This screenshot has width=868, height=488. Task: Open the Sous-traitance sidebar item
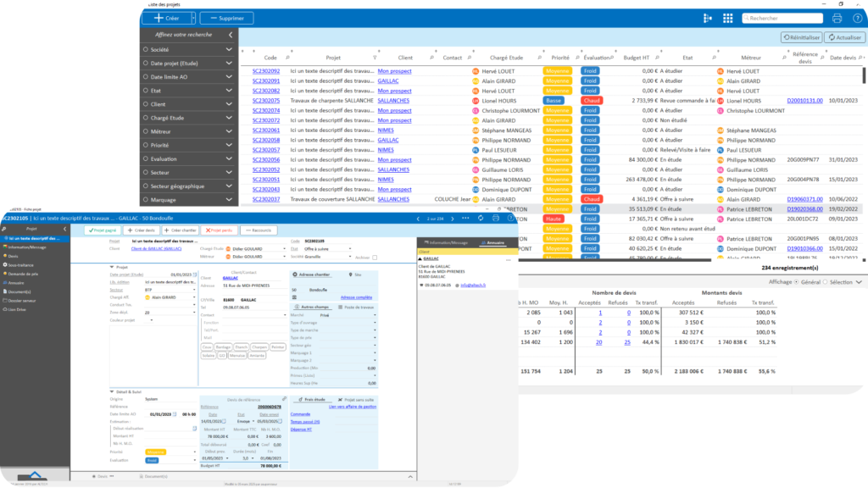(x=23, y=265)
